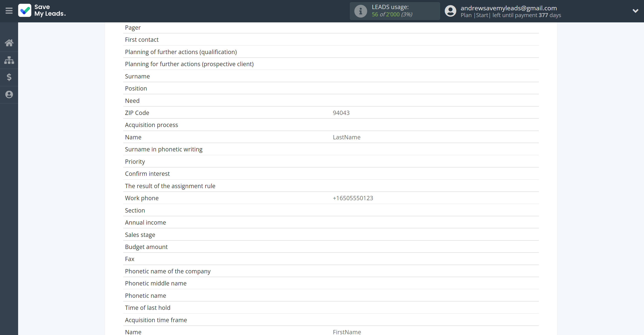The width and height of the screenshot is (644, 335).
Task: Click the phone value '+16505550123'
Action: pyautogui.click(x=353, y=198)
